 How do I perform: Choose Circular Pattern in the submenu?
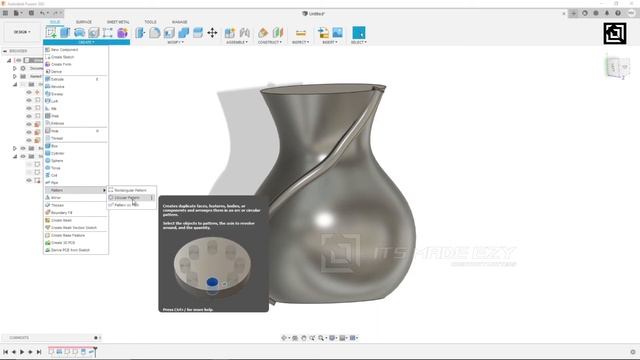(131, 198)
